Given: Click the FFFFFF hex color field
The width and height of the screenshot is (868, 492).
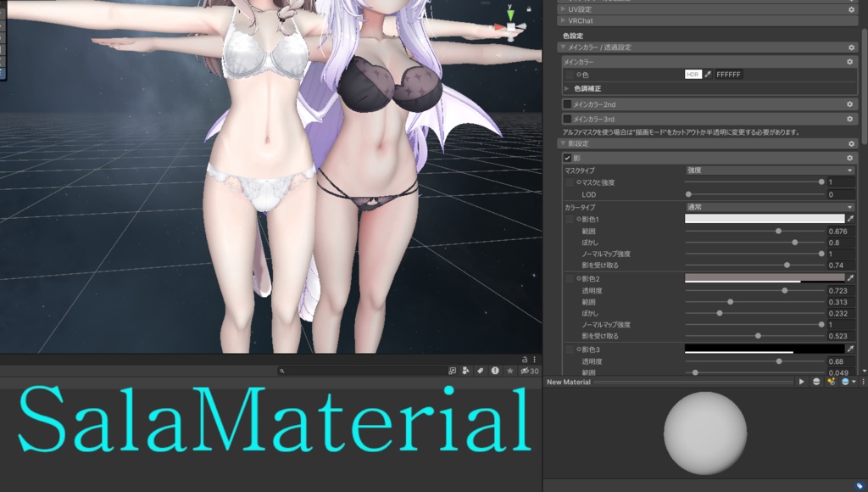Looking at the screenshot, I should pyautogui.click(x=728, y=75).
